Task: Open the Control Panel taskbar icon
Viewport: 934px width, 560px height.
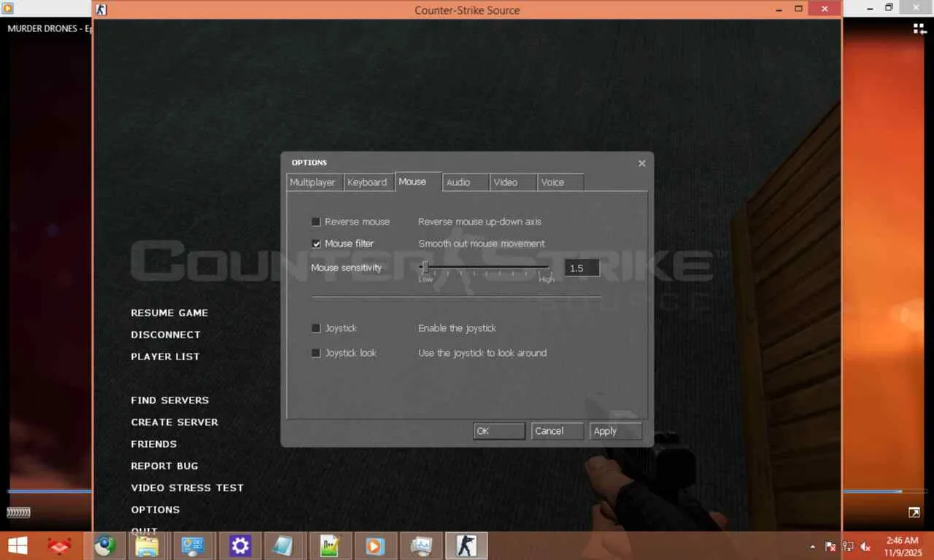Action: (193, 545)
